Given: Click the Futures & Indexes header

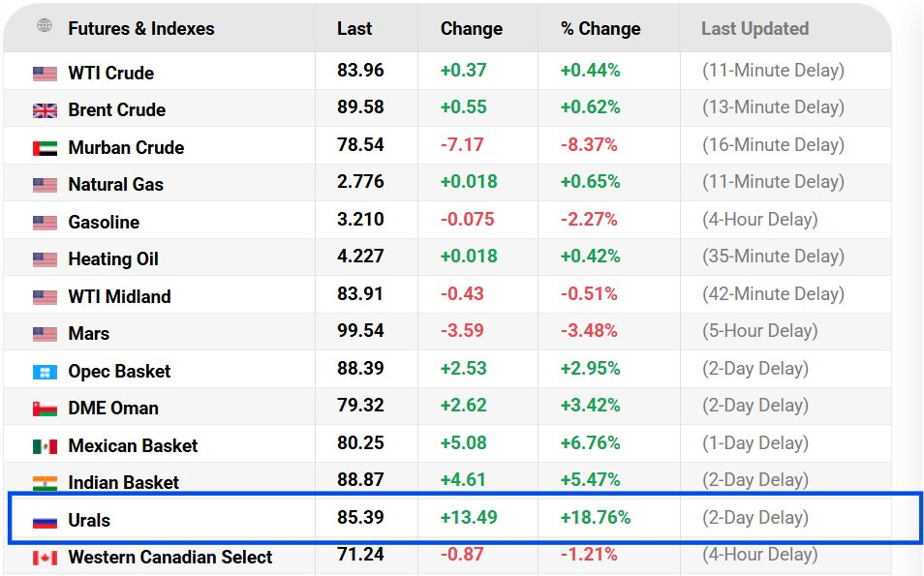Looking at the screenshot, I should click(x=141, y=28).
